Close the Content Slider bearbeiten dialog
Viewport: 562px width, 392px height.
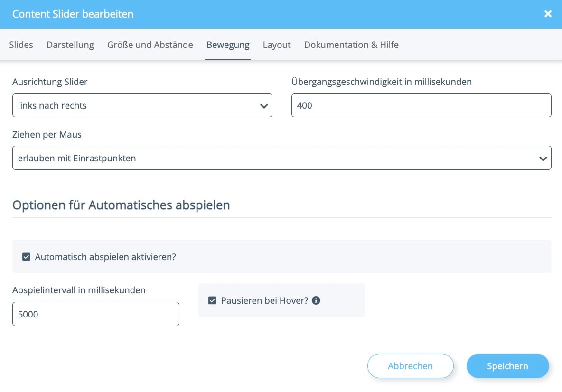[548, 14]
